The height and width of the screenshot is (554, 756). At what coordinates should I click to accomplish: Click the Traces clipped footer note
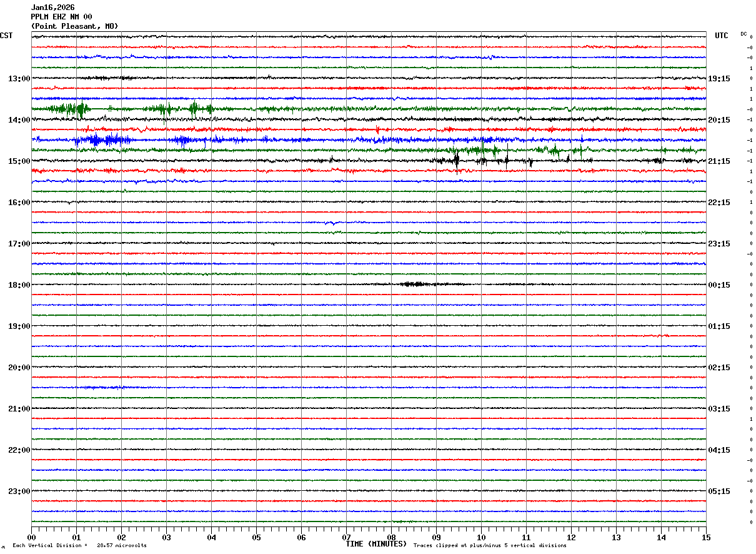click(x=490, y=545)
